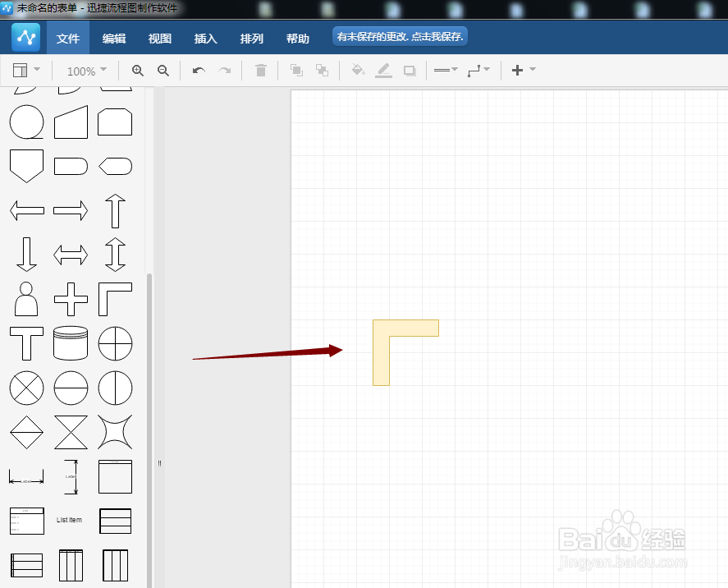
Task: Select the vertical dimension label shape
Action: tap(71, 477)
